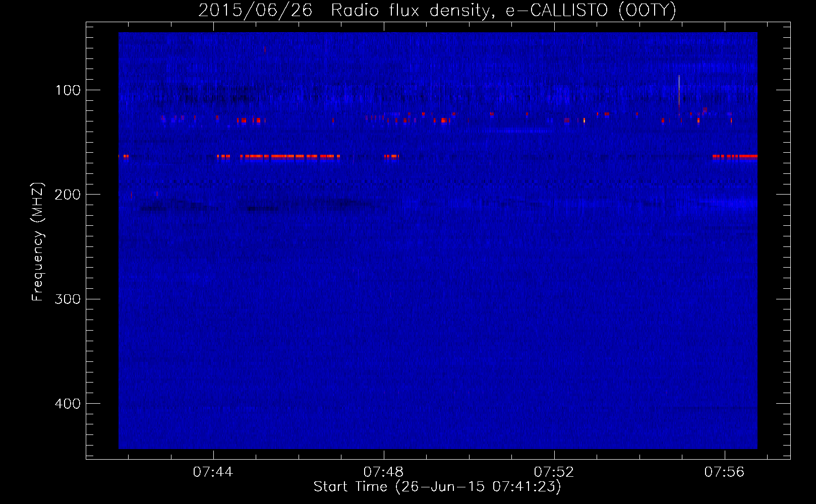Click the '400' frequency tick label
The height and width of the screenshot is (504, 816).
point(68,404)
